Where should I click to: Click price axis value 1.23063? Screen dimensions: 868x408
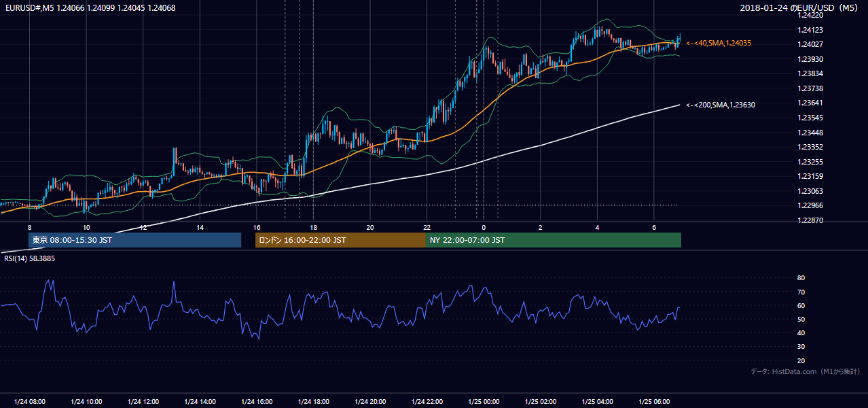[x=810, y=191]
